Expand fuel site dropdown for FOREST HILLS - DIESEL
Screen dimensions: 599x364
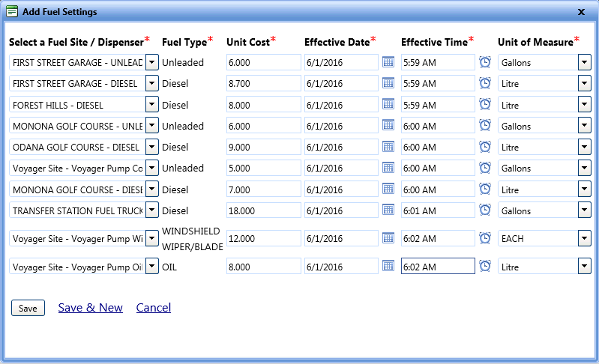point(151,105)
